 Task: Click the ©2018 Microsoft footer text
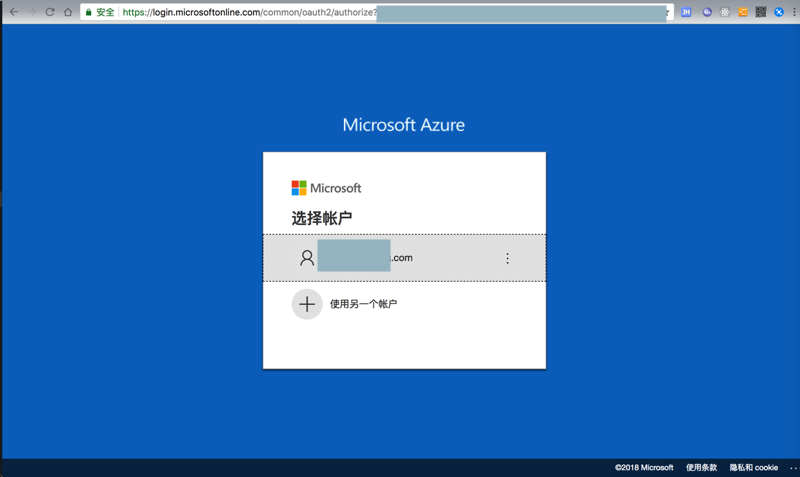pos(644,467)
